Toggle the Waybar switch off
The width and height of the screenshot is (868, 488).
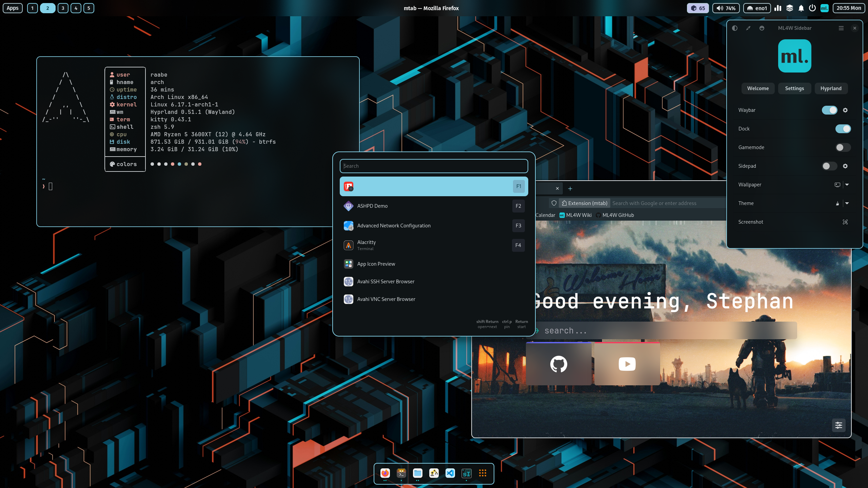pyautogui.click(x=829, y=110)
